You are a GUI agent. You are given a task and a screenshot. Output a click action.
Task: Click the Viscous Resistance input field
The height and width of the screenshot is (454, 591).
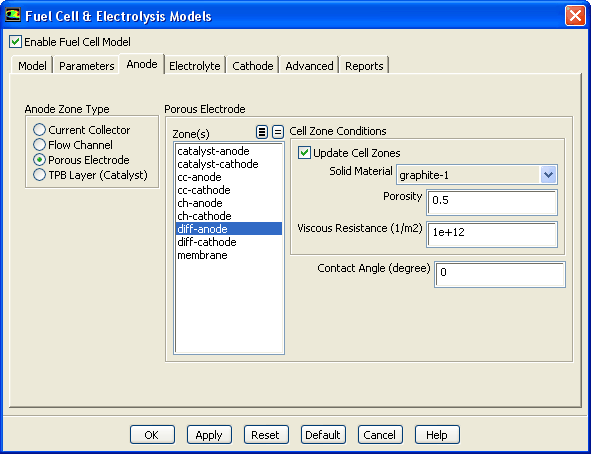click(492, 234)
